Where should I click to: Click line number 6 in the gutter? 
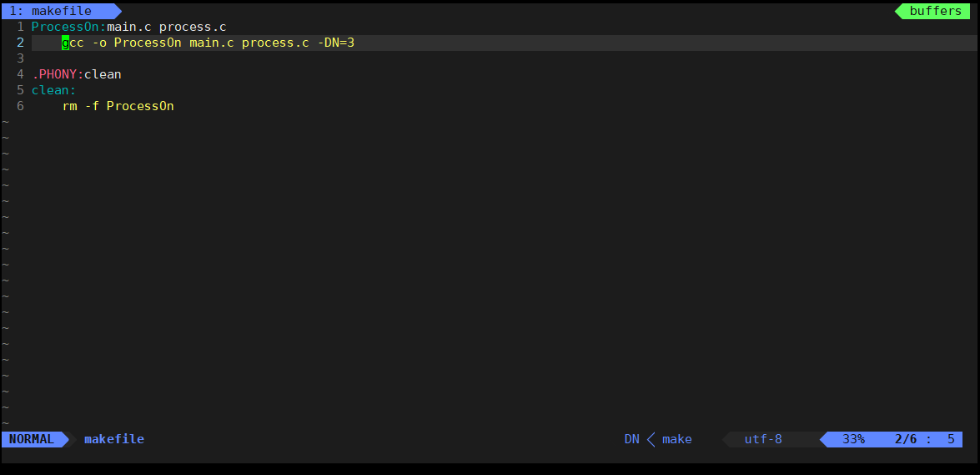pyautogui.click(x=21, y=106)
